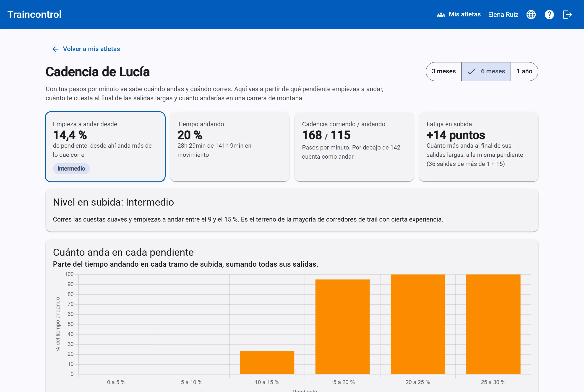The height and width of the screenshot is (392, 584).
Task: Click the 168 / 115 cadence value
Action: pyautogui.click(x=326, y=135)
